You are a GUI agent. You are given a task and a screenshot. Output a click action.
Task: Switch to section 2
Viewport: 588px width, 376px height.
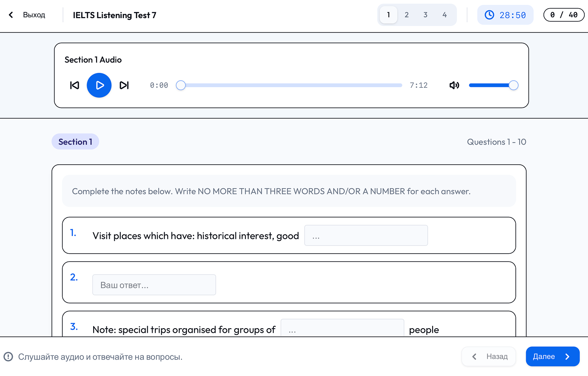(407, 14)
